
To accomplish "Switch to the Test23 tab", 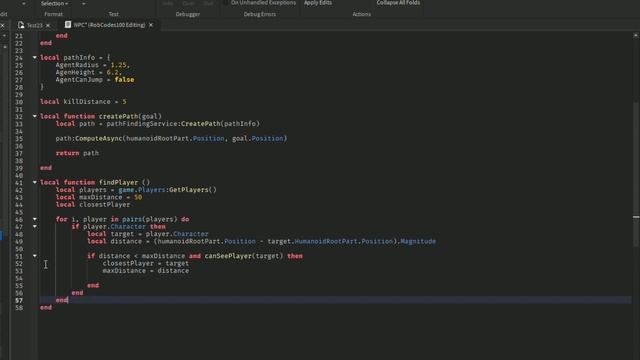I will [34, 25].
